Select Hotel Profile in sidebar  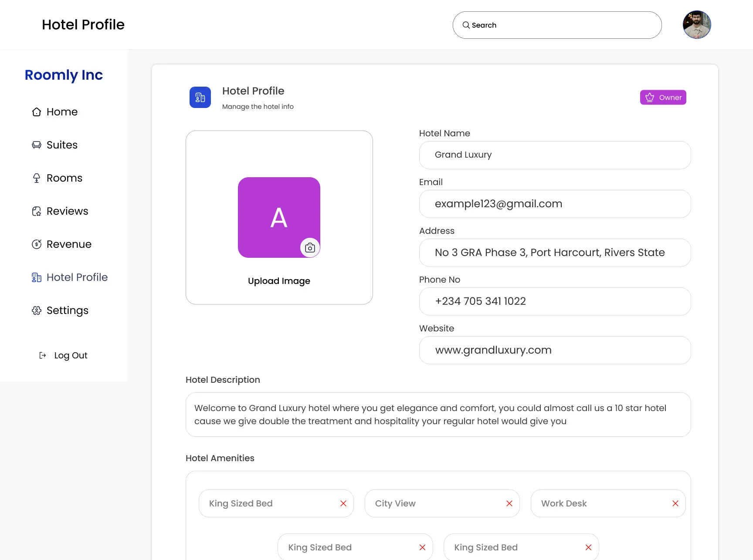click(x=70, y=277)
